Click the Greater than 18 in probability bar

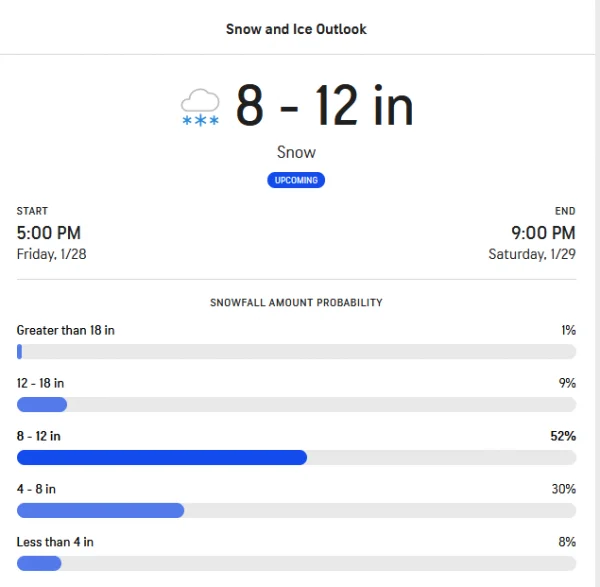(x=297, y=352)
